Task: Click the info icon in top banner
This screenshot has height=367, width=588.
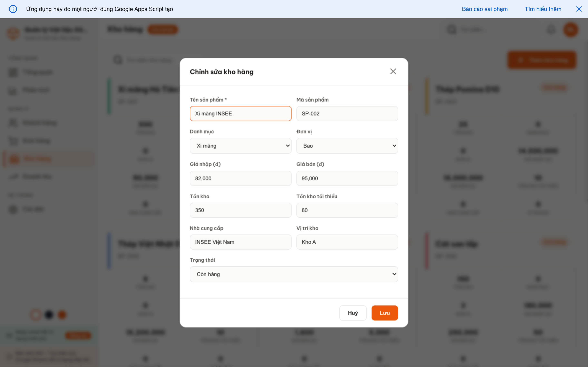Action: [13, 9]
